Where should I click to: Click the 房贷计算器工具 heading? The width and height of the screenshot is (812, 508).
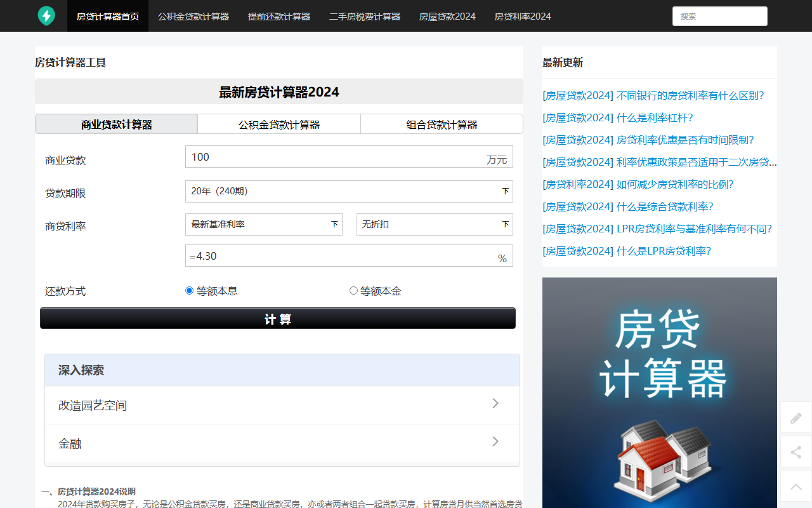pos(70,62)
